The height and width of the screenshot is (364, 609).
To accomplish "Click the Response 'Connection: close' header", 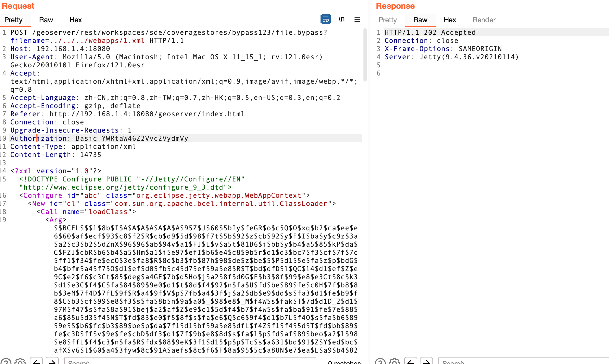I will click(422, 40).
